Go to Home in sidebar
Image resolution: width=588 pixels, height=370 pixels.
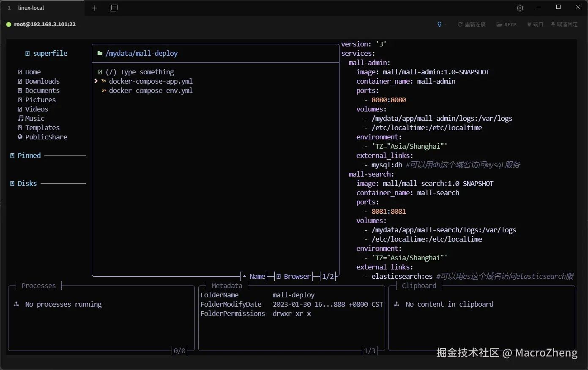pos(33,72)
